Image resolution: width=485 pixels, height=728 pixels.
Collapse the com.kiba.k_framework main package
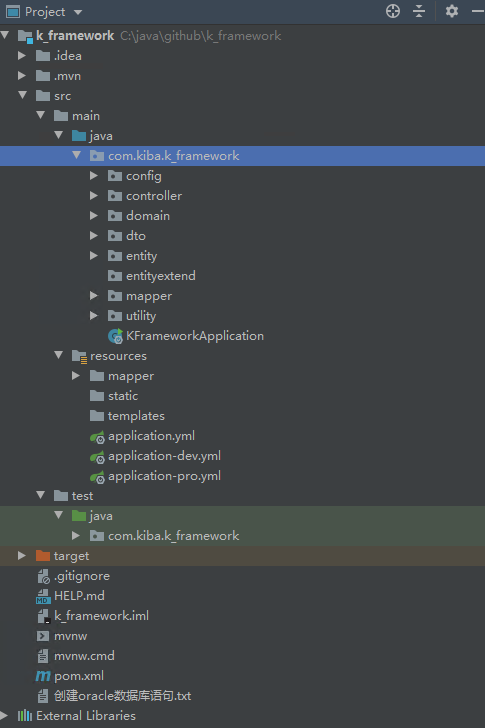76,156
